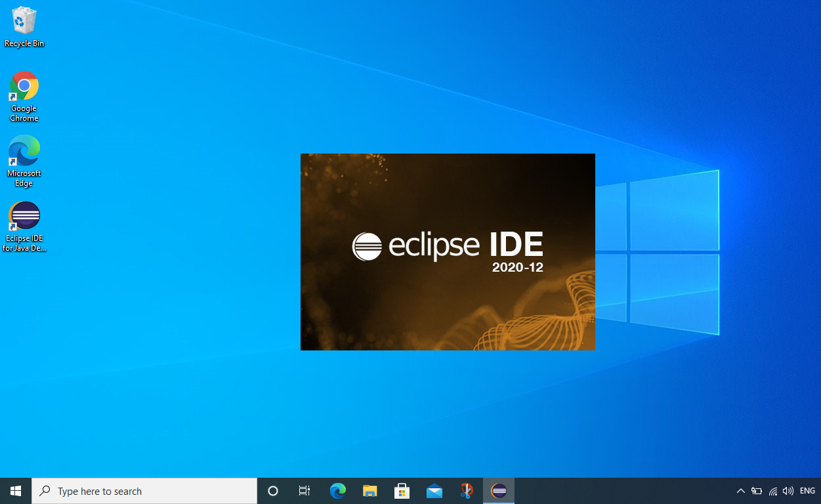Image resolution: width=821 pixels, height=504 pixels.
Task: Open the Recycle Bin
Action: click(24, 20)
